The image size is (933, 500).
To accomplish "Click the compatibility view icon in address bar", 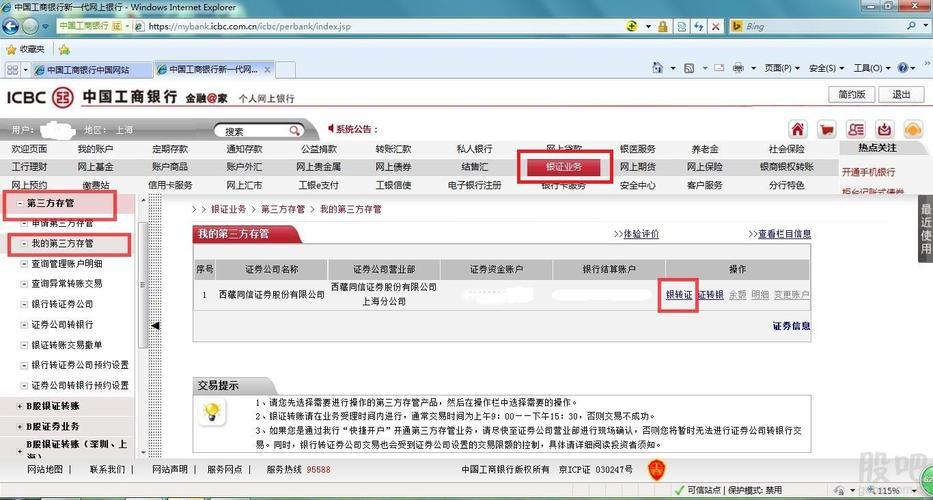I will 682,26.
